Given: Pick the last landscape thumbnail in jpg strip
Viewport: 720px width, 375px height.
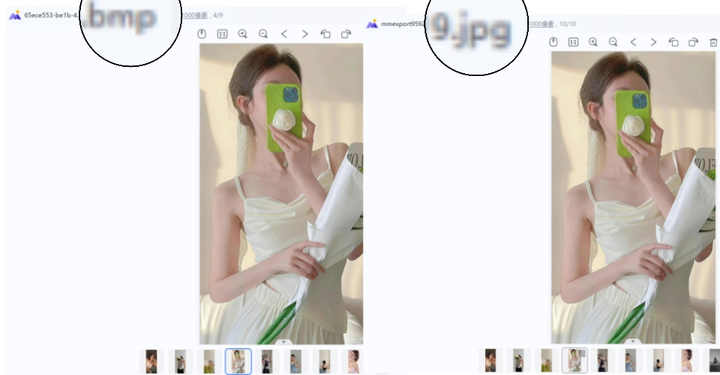Looking at the screenshot, I should click(714, 360).
